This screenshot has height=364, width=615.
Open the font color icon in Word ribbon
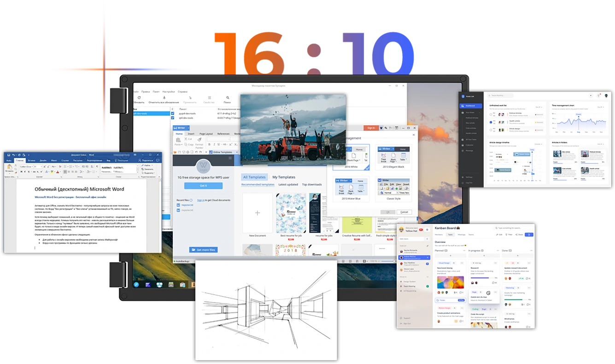point(58,171)
